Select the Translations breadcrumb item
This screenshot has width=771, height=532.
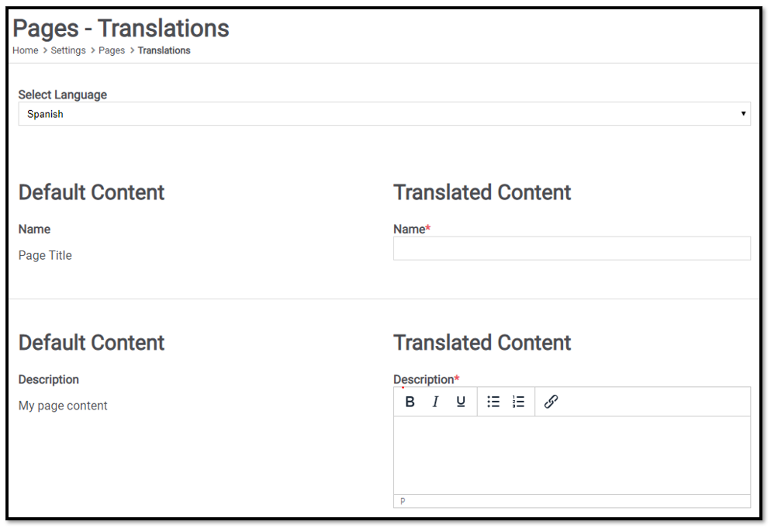pyautogui.click(x=164, y=50)
